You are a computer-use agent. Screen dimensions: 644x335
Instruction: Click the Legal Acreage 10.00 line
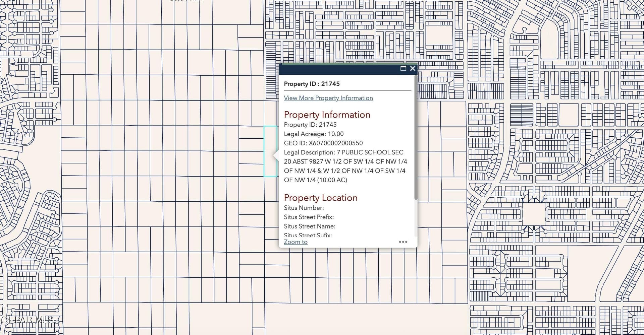(314, 134)
